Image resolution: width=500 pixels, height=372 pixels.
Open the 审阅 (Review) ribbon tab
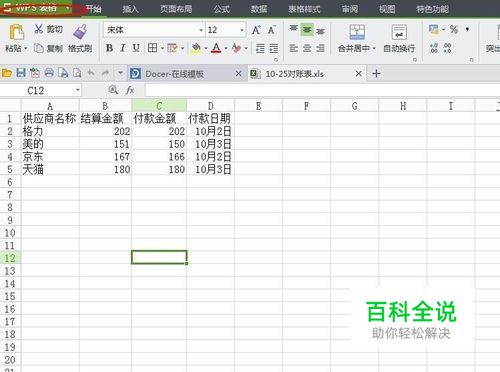350,9
